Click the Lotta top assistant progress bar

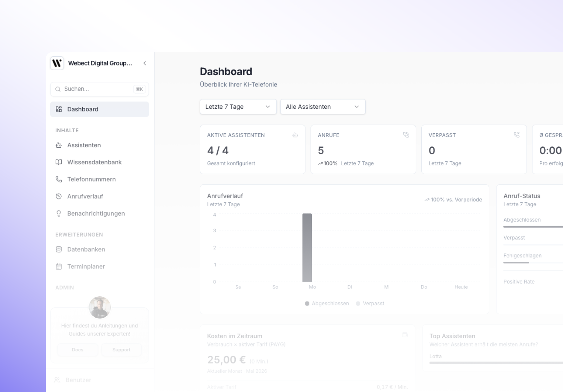496,363
